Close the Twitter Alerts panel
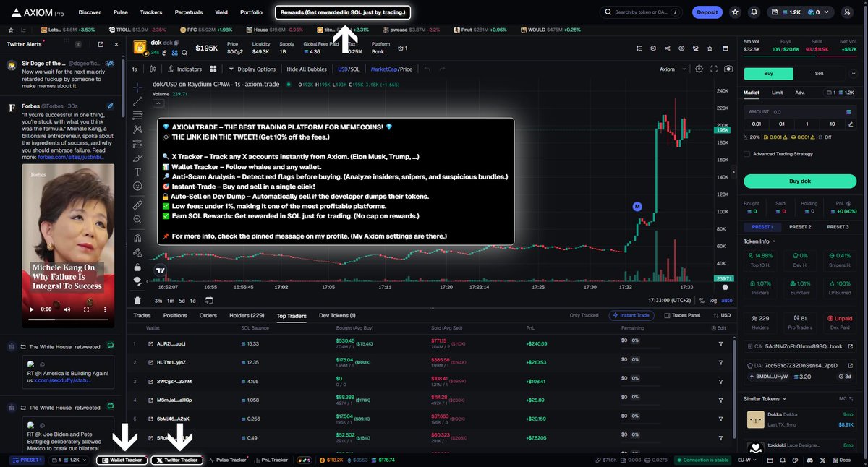 116,44
